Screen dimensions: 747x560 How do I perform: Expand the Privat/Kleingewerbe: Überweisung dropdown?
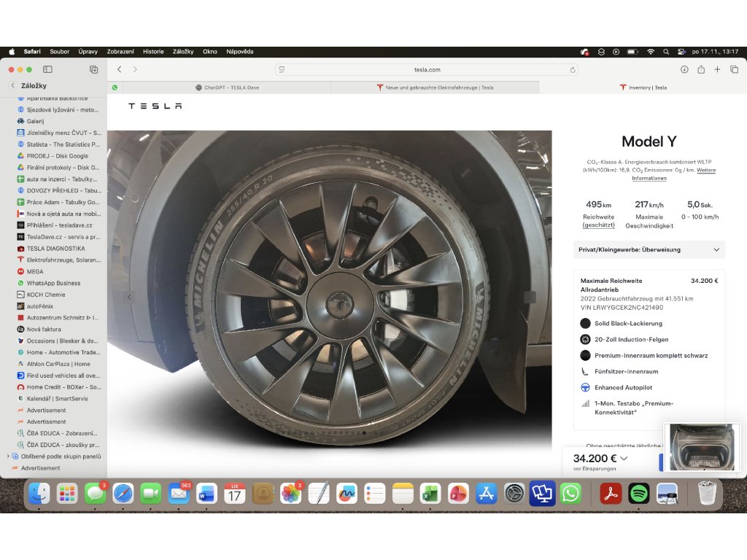(x=649, y=249)
